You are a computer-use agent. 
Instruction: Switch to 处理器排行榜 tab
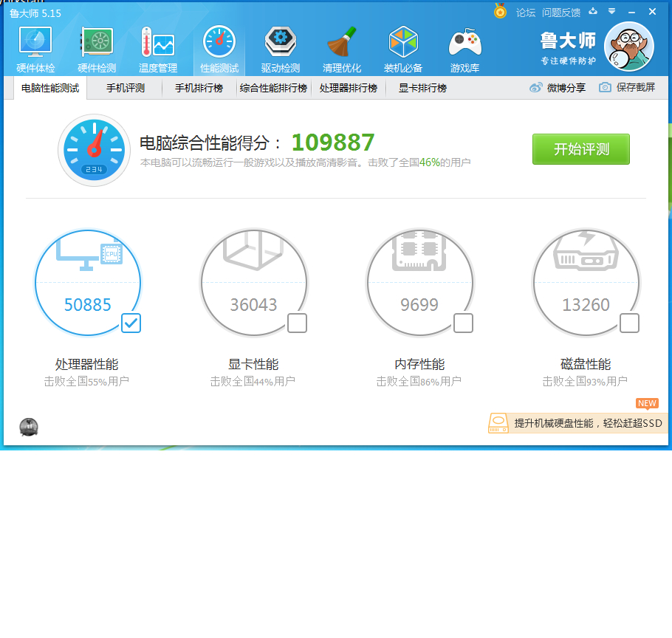pos(349,89)
